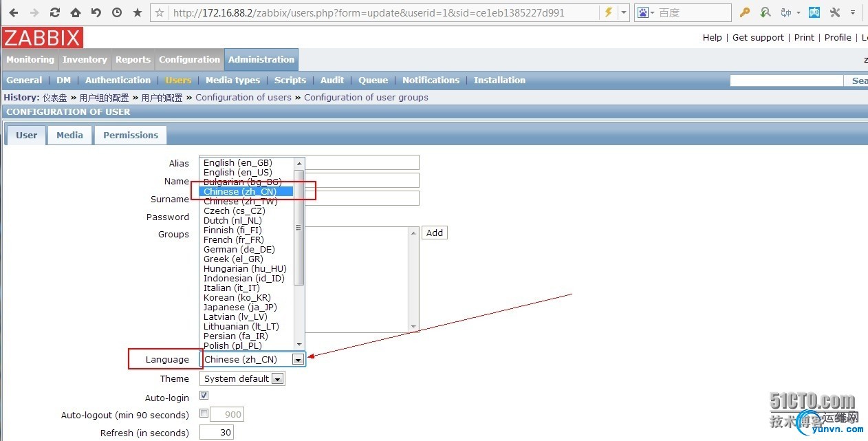The height and width of the screenshot is (441, 868).
Task: Select English (en_GB) language option
Action: click(247, 163)
